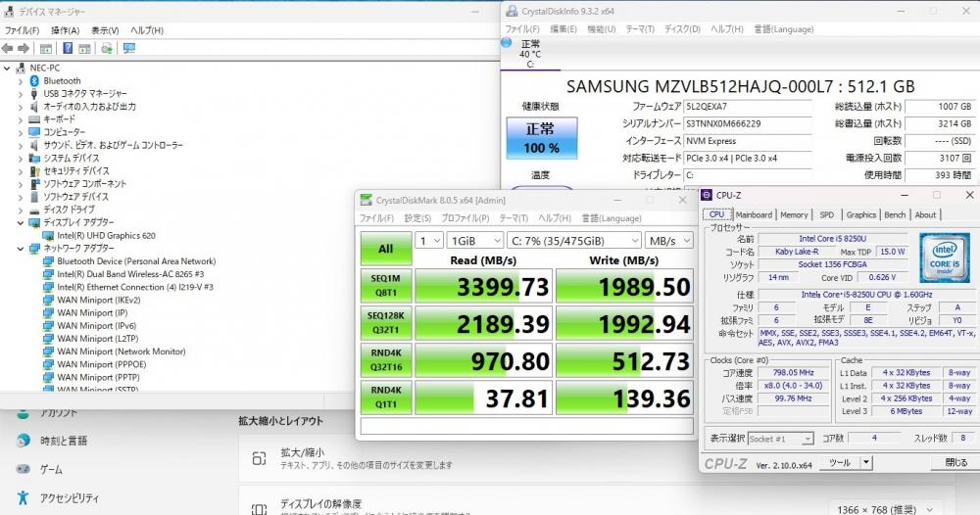Click the health status 100% button
Image resolution: width=980 pixels, height=515 pixels.
pos(541,138)
